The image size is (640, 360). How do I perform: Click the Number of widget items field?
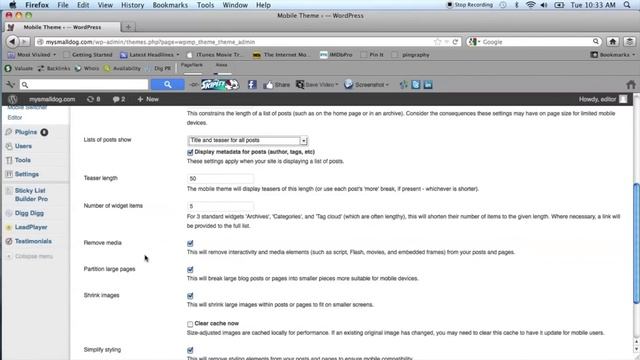point(220,206)
